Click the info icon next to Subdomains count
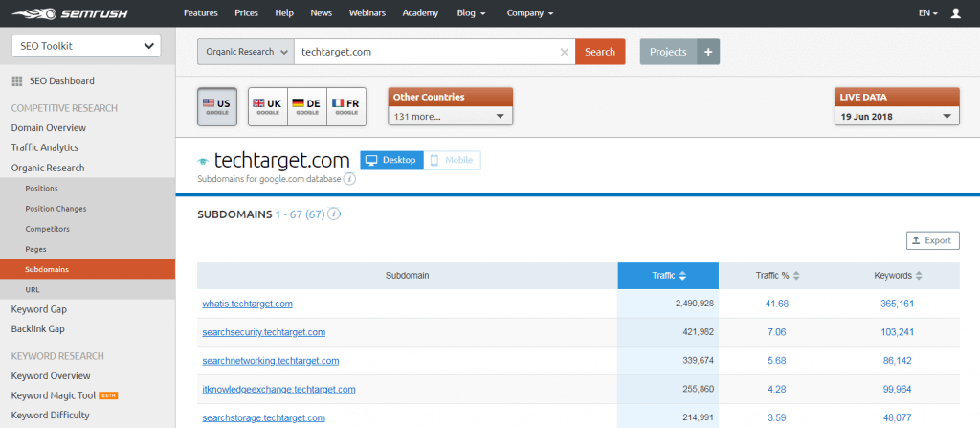The image size is (980, 428). tap(334, 214)
